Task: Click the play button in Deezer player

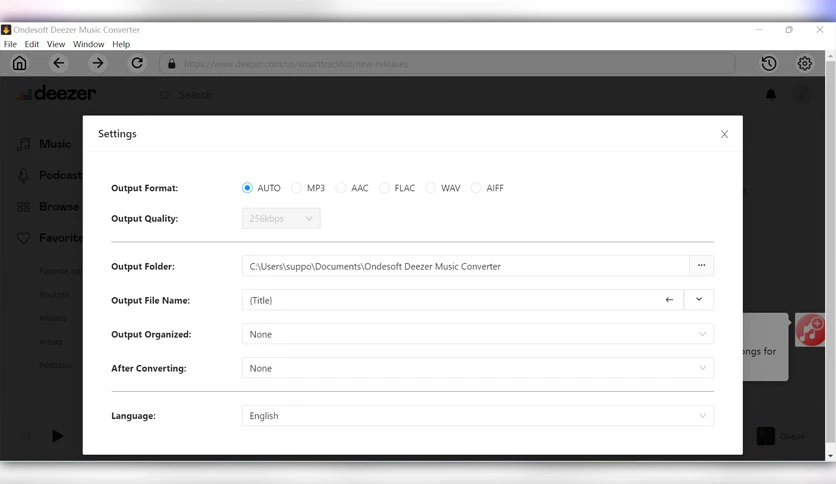Action: [58, 436]
